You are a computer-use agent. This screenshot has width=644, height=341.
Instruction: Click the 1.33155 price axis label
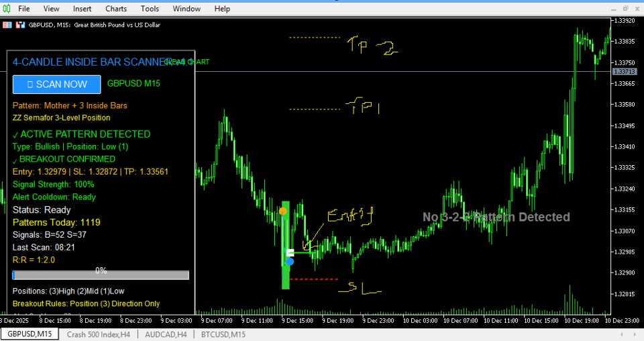click(x=625, y=210)
